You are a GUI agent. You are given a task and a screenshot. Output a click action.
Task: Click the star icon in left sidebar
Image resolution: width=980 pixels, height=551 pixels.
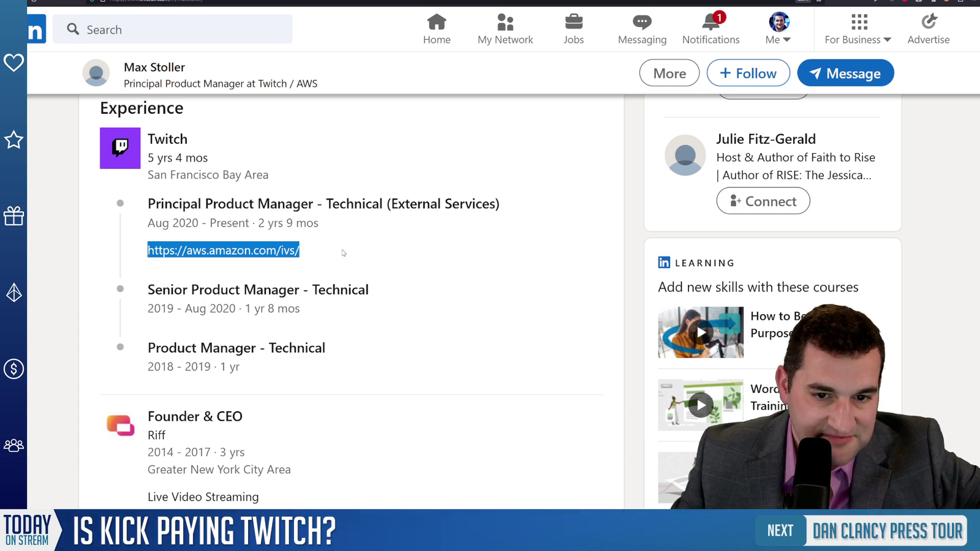tap(13, 140)
